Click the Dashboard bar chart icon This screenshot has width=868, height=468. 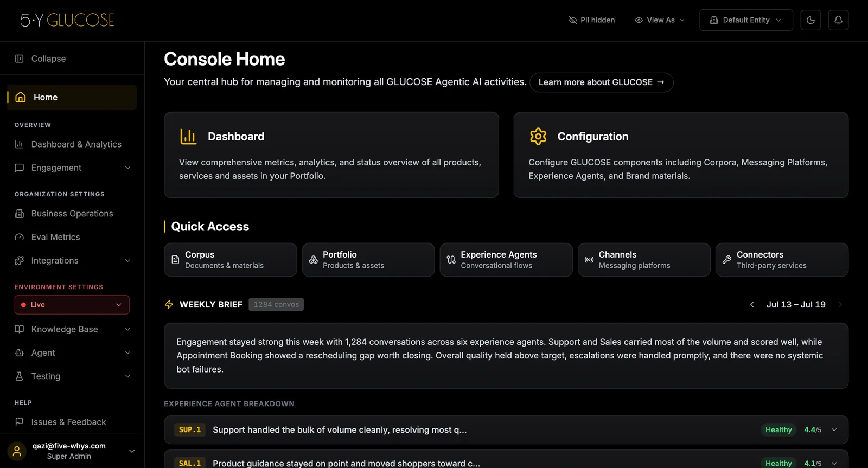[x=188, y=136]
